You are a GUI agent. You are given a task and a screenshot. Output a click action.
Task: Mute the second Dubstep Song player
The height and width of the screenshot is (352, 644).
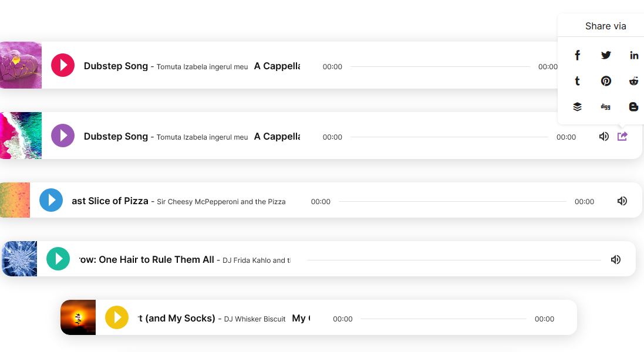click(603, 136)
